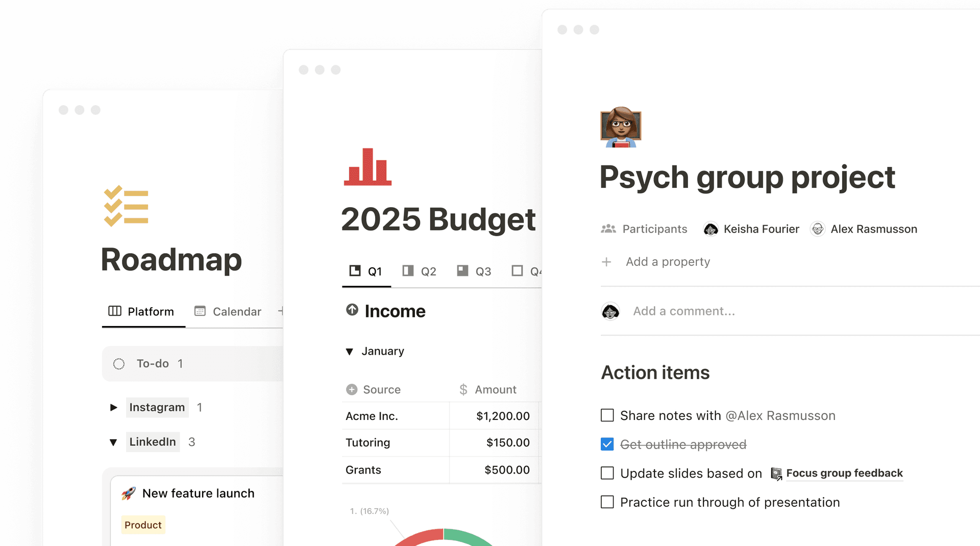Click the yellow Product tag
Viewport: 980px width, 546px height.
pyautogui.click(x=143, y=525)
